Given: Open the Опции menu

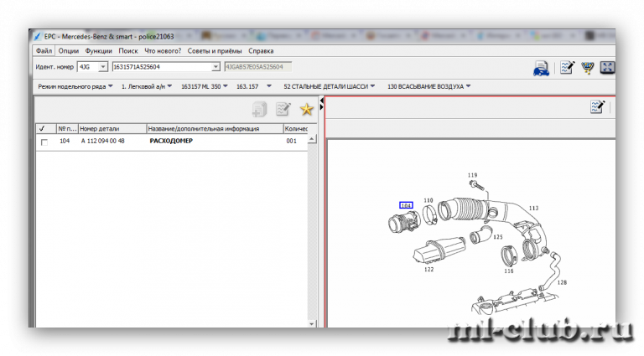Looking at the screenshot, I should 68,51.
